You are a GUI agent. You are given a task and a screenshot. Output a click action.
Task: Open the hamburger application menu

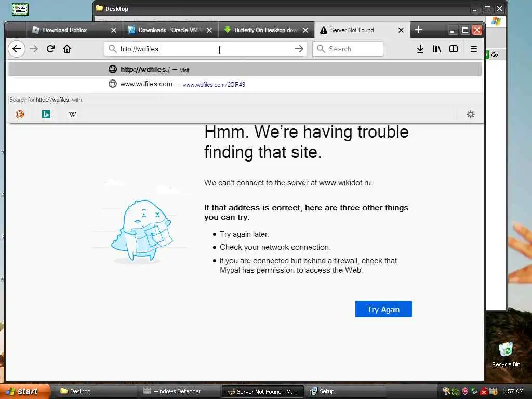tap(474, 49)
